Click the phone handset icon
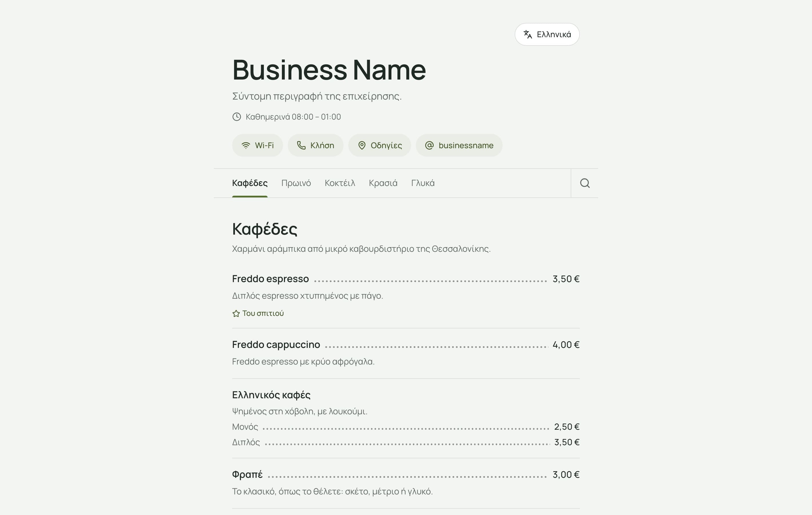The image size is (812, 515). tap(301, 145)
